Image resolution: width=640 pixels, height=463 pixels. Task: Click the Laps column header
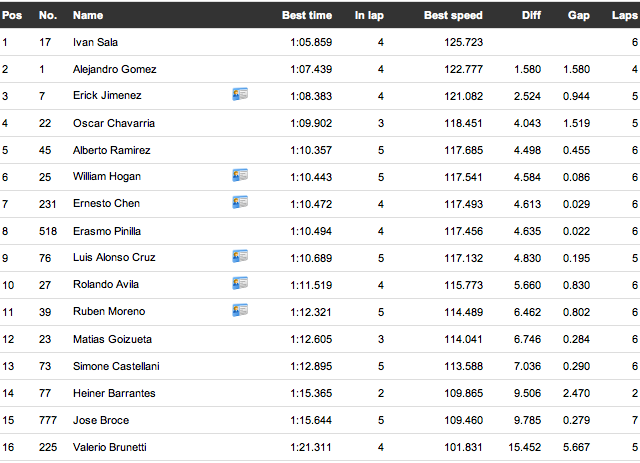coord(625,15)
